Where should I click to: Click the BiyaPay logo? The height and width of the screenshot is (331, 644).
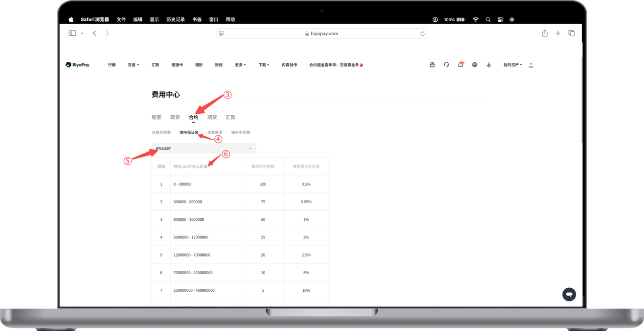pyautogui.click(x=77, y=65)
